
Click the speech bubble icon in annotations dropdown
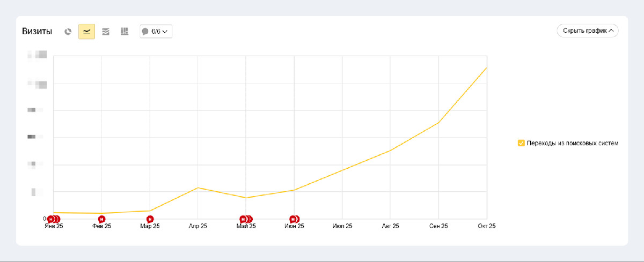tap(145, 32)
